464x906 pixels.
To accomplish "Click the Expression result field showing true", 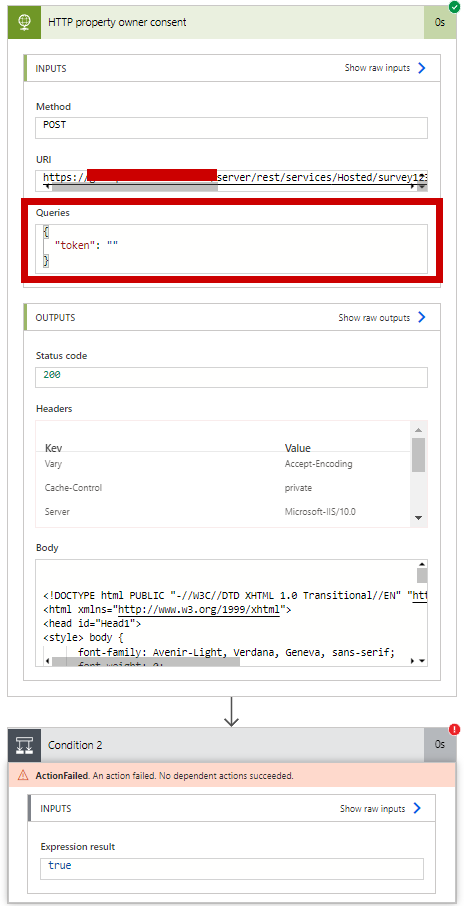I will click(231, 868).
